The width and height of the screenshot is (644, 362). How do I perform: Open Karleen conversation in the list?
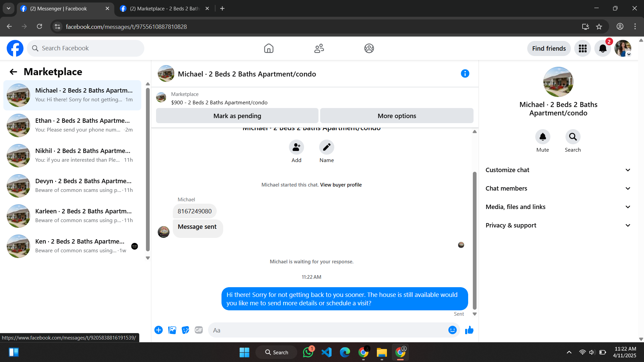pyautogui.click(x=72, y=216)
